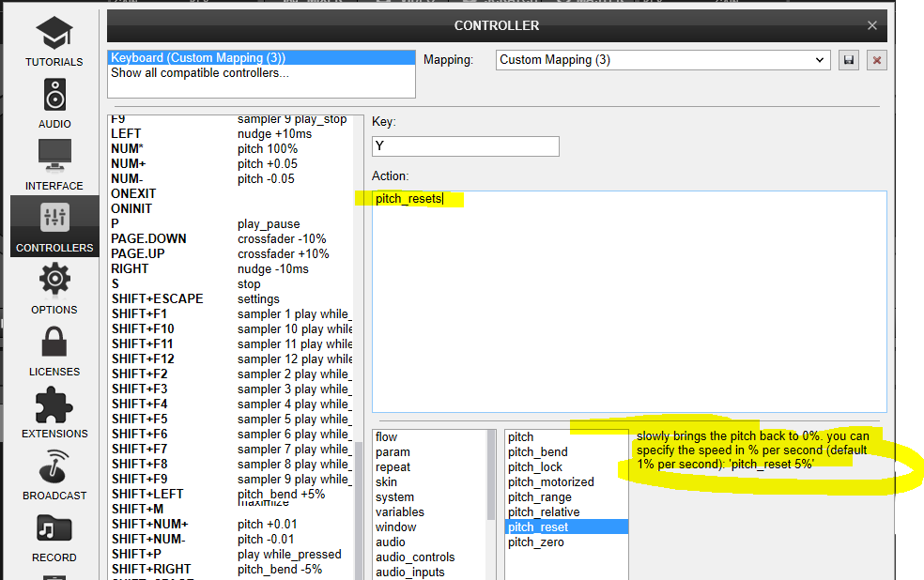Select the SHIFT+NUM+ pitch mapping

232,524
